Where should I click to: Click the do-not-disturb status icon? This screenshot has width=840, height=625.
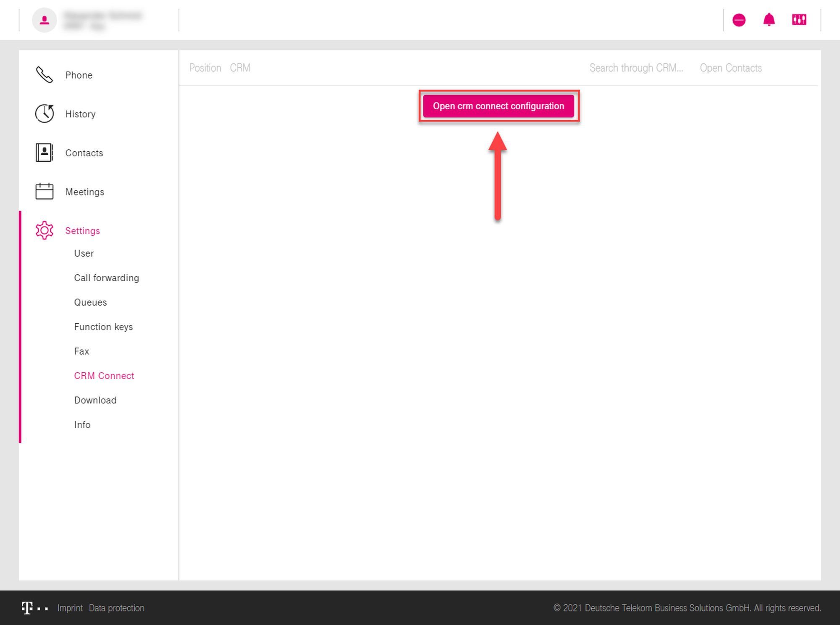[739, 20]
